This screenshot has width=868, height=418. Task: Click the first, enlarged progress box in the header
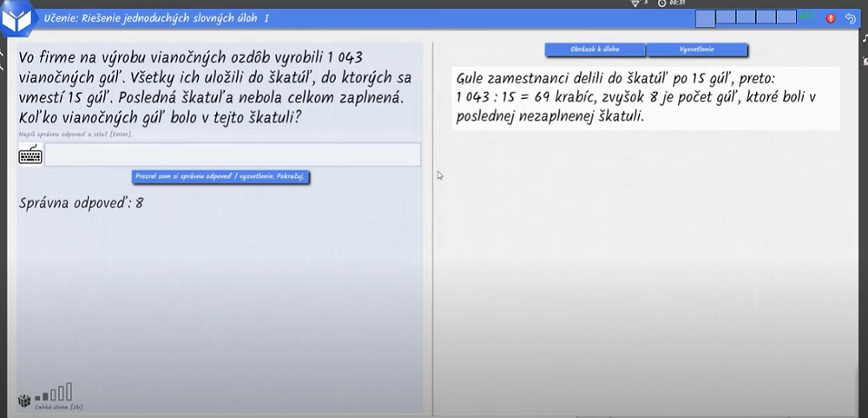click(705, 19)
